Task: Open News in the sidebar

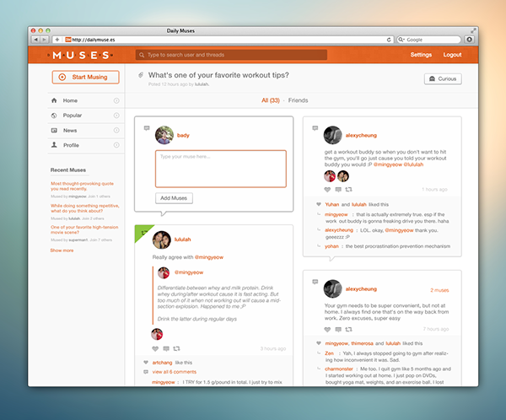Action: pos(85,131)
